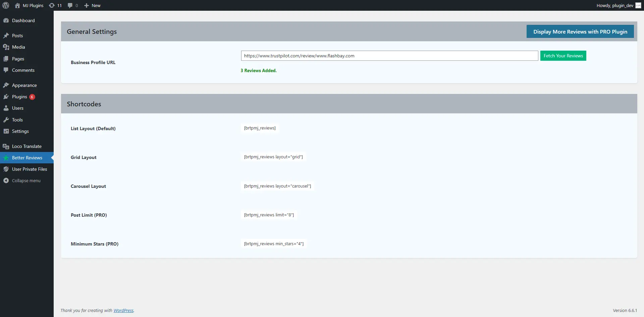
Task: Open the comments bubble icon in admin bar
Action: tap(70, 5)
